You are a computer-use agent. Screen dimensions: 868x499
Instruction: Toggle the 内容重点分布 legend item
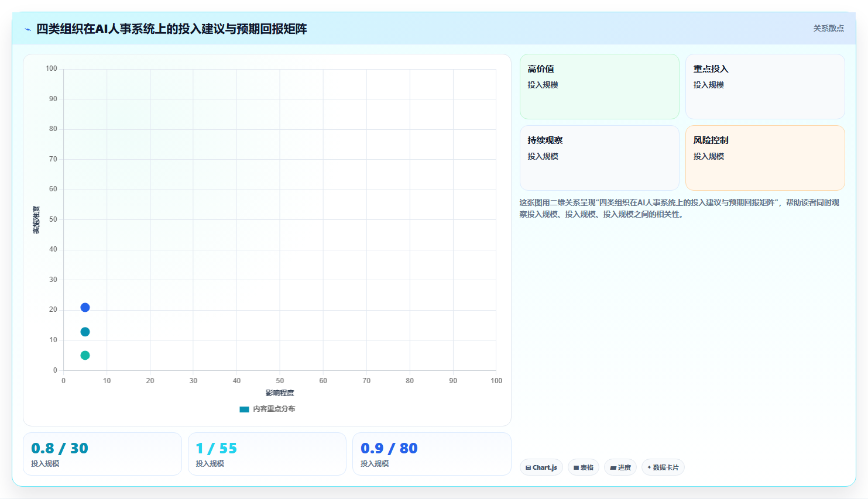point(267,409)
